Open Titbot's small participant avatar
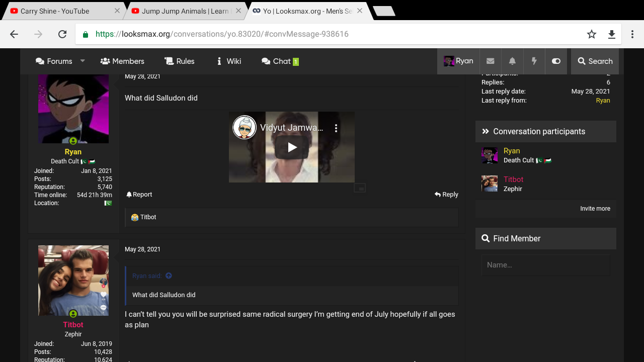644x362 pixels. pyautogui.click(x=490, y=184)
